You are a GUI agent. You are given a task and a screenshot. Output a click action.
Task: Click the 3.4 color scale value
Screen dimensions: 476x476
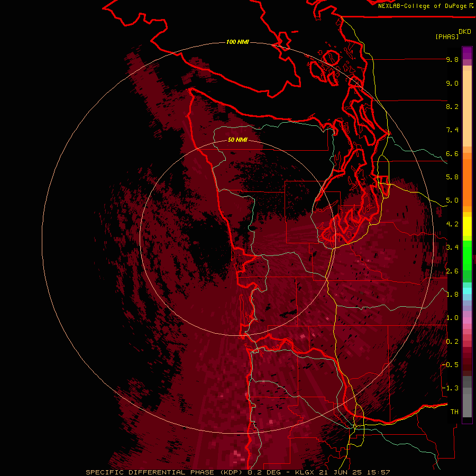[x=452, y=248]
